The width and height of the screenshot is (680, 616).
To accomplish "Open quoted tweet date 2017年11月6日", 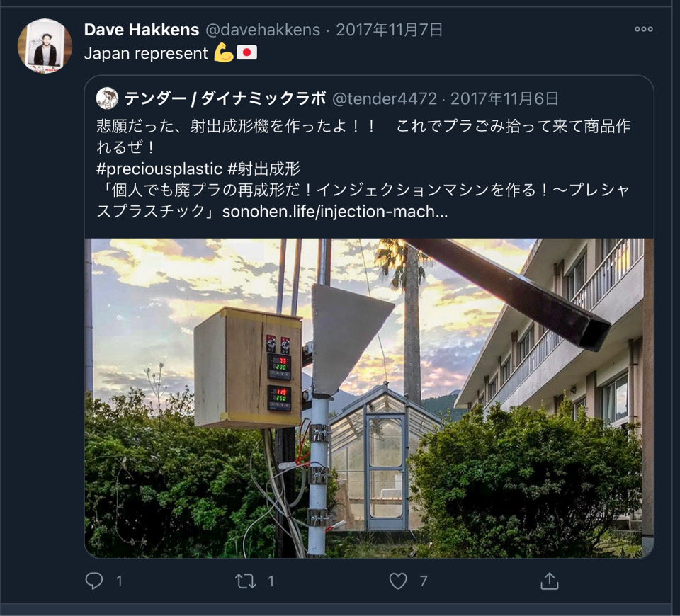I will coord(504,99).
